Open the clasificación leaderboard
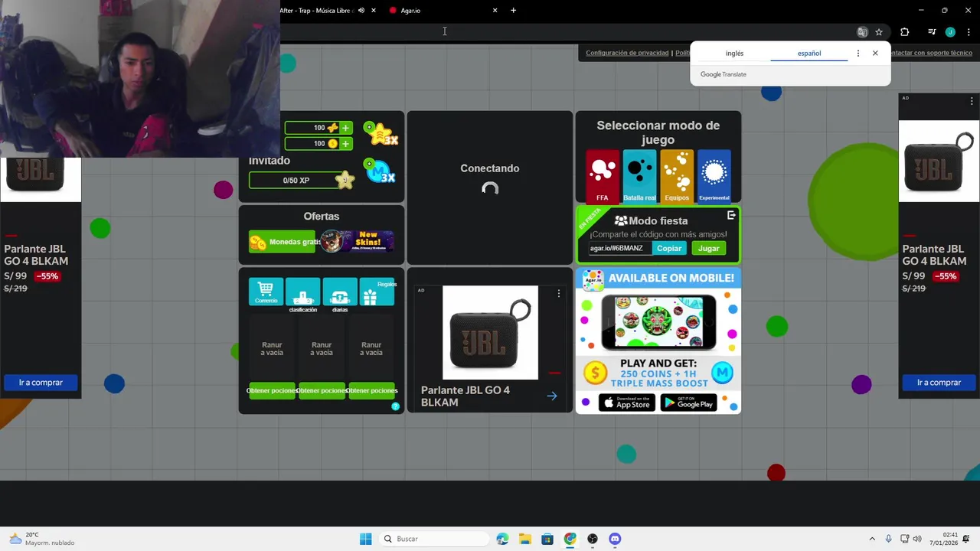 [x=303, y=292]
